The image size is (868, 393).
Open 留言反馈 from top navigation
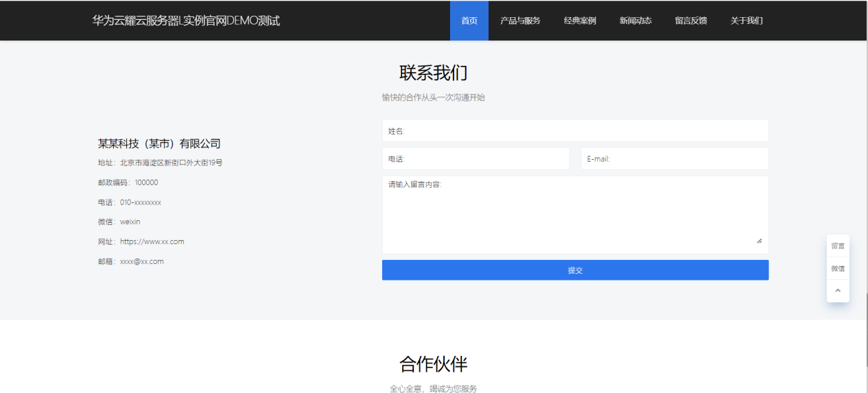click(691, 21)
